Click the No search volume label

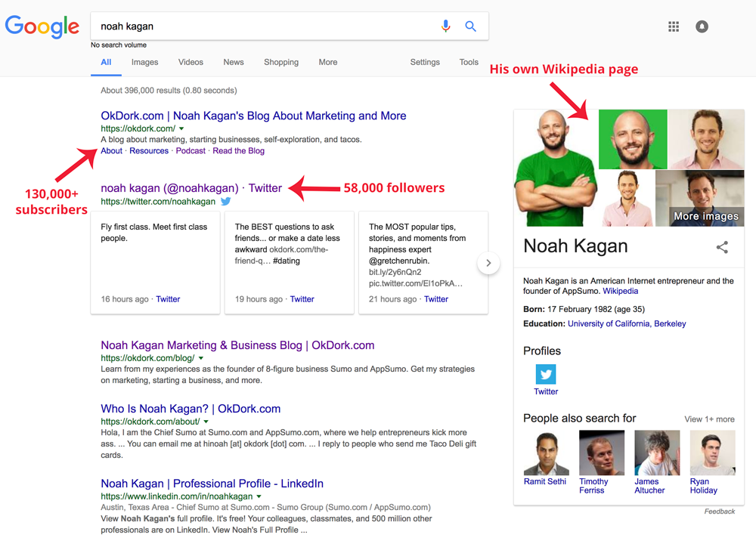pyautogui.click(x=119, y=45)
